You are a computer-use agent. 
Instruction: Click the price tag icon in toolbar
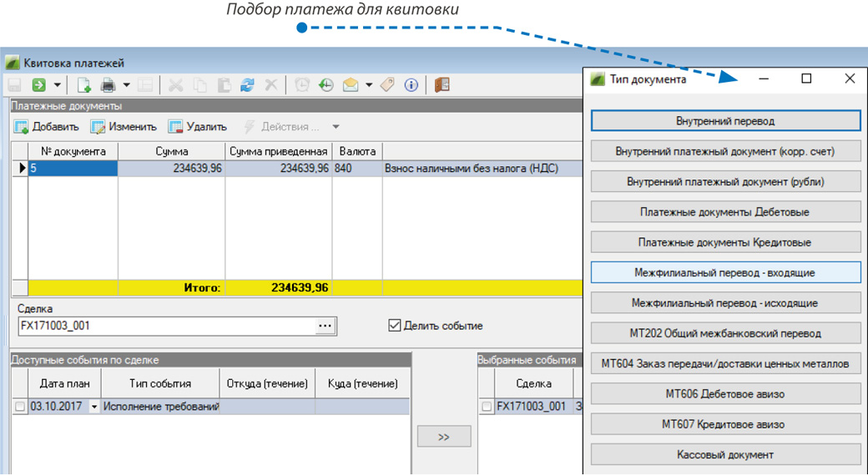click(387, 85)
